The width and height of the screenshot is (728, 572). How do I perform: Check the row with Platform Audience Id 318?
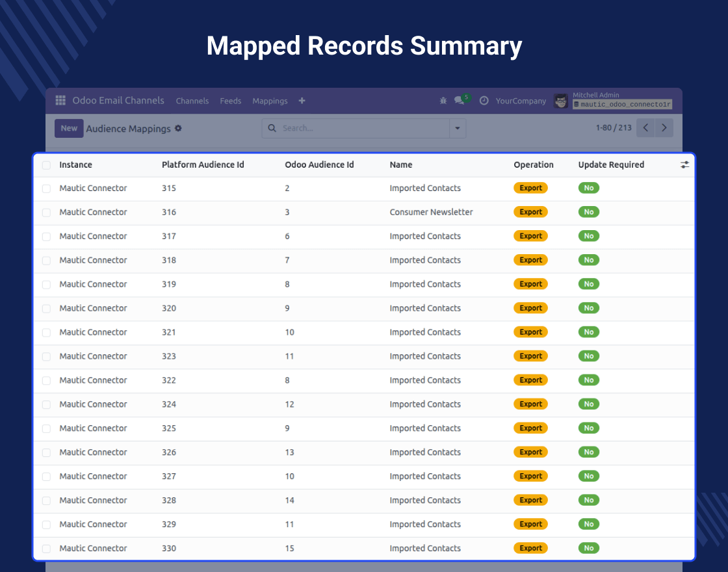coord(46,261)
